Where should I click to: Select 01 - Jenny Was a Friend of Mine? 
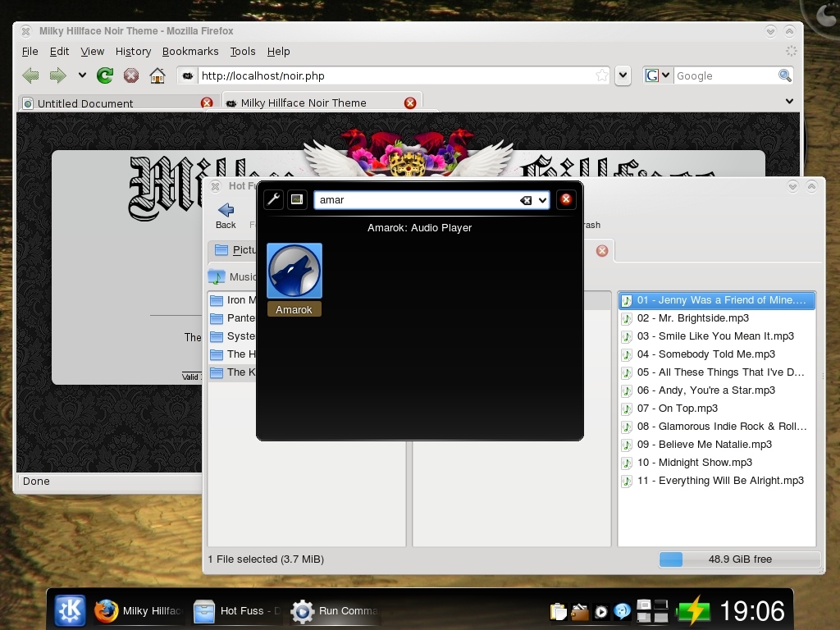(x=717, y=300)
